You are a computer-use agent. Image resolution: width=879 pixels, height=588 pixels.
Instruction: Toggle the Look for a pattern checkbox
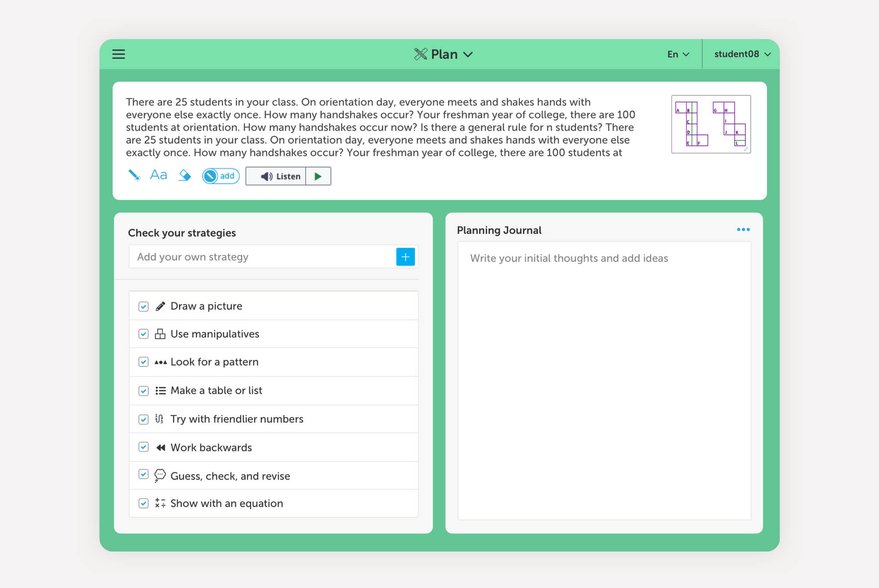pyautogui.click(x=143, y=362)
